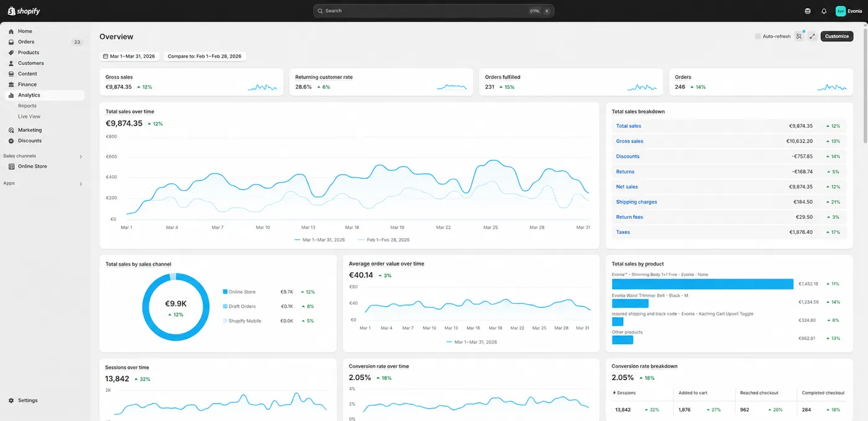Open the Discounts breakdown link

click(627, 156)
